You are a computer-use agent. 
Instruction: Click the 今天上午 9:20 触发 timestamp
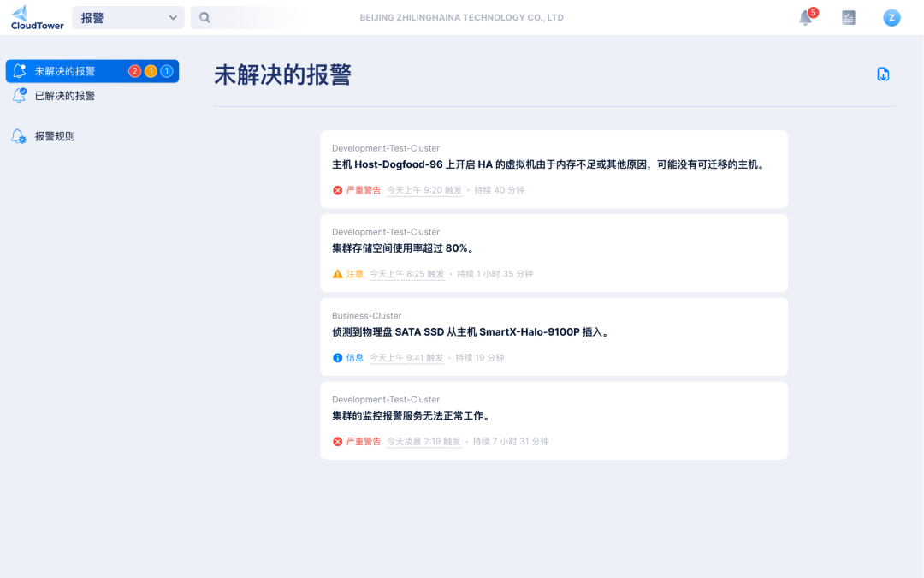click(424, 190)
